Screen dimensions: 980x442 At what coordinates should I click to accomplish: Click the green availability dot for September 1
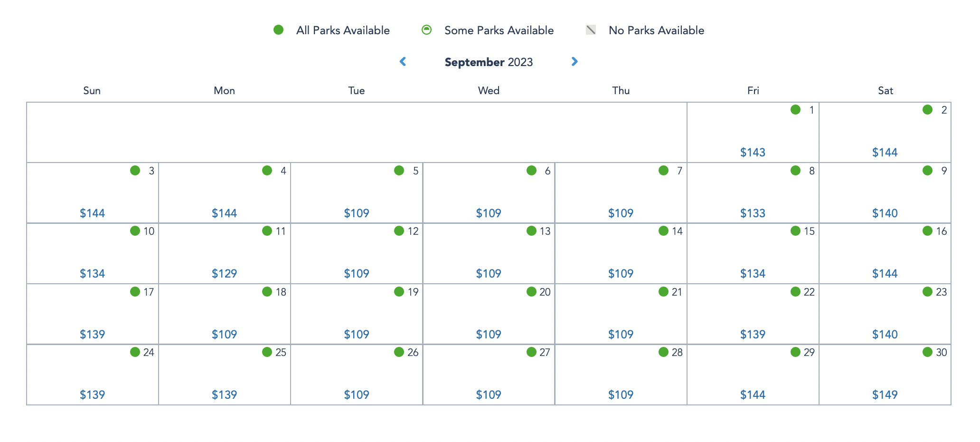click(795, 110)
